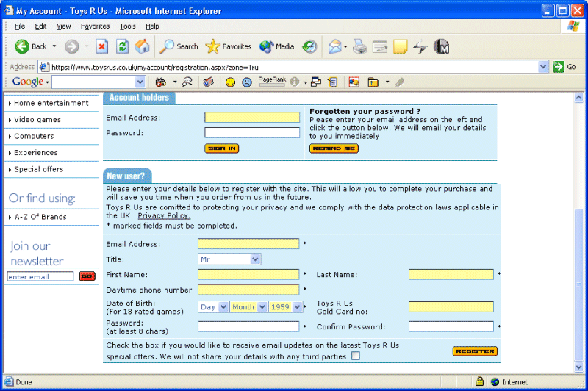Go to the Home page icon
This screenshot has height=391, width=588.
click(x=143, y=46)
